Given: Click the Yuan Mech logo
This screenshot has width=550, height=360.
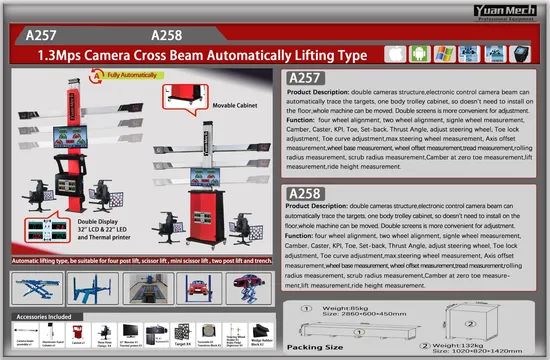Looking at the screenshot, I should pyautogui.click(x=505, y=12).
